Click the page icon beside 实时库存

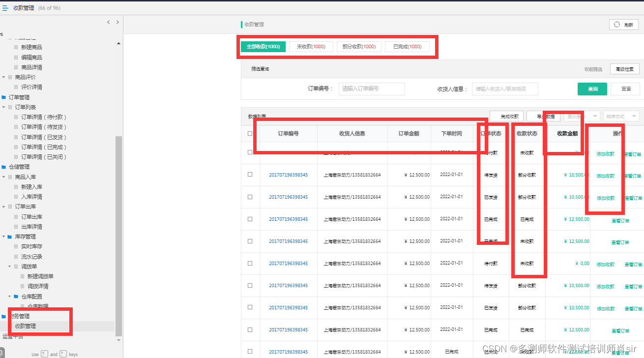16,246
